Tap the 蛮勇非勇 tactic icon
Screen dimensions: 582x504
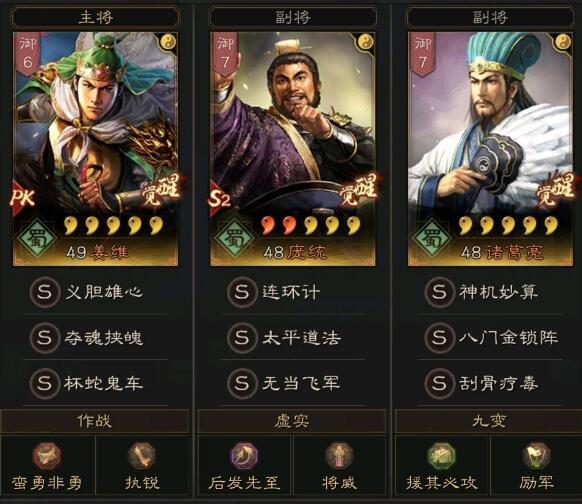pos(47,455)
